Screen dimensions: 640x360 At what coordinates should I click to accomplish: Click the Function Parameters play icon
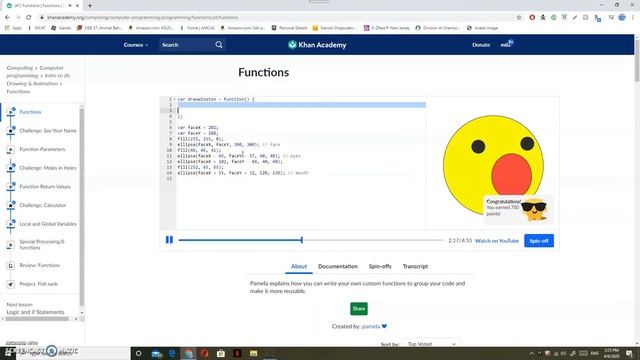click(x=11, y=149)
